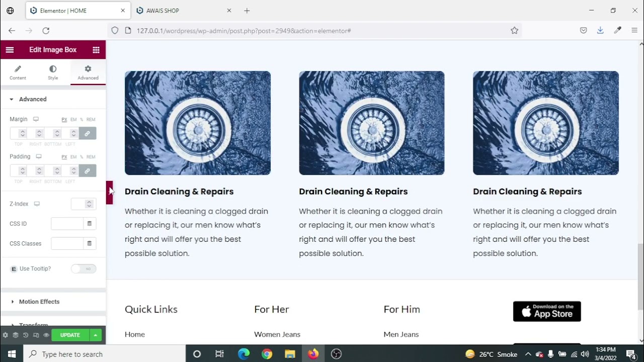Click the Women Jeans footer link
Image resolution: width=644 pixels, height=362 pixels.
click(277, 334)
